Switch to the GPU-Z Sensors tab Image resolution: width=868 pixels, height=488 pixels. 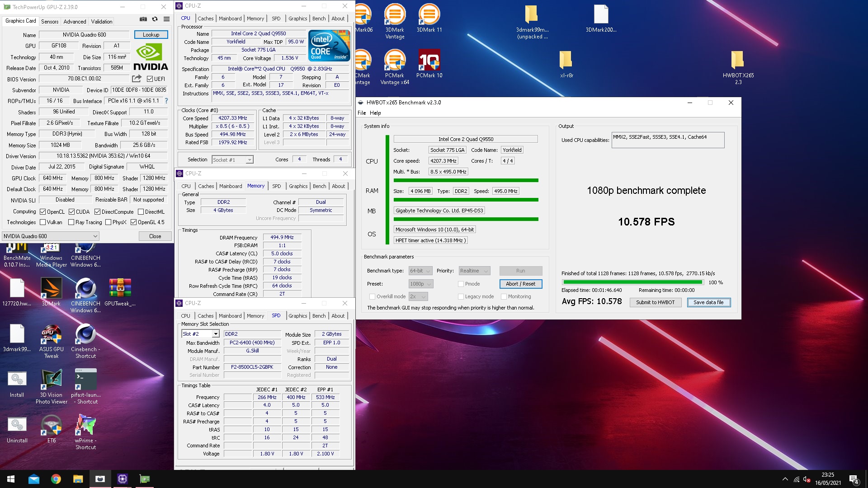pos(50,21)
